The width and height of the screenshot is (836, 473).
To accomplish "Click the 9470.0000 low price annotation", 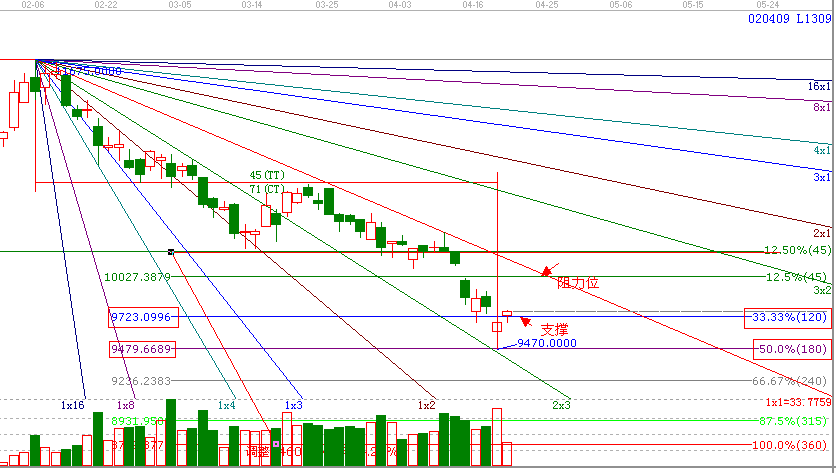I will click(549, 342).
